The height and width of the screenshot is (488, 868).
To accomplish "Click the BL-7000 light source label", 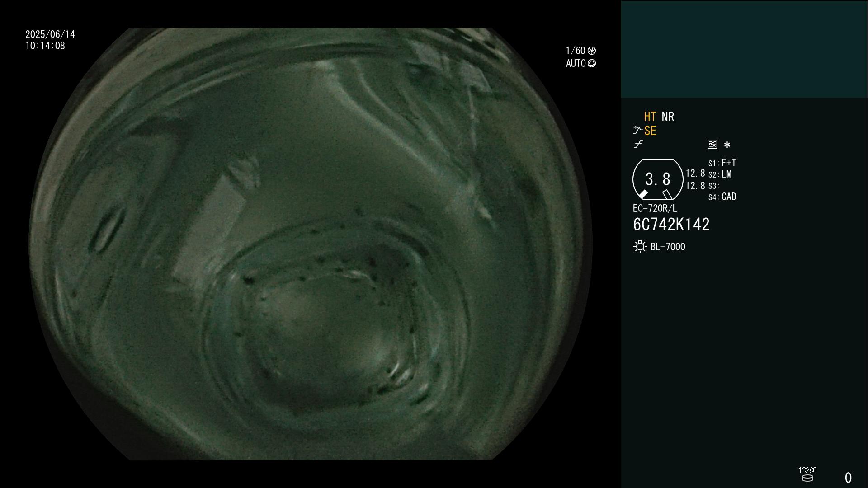I will [x=668, y=247].
